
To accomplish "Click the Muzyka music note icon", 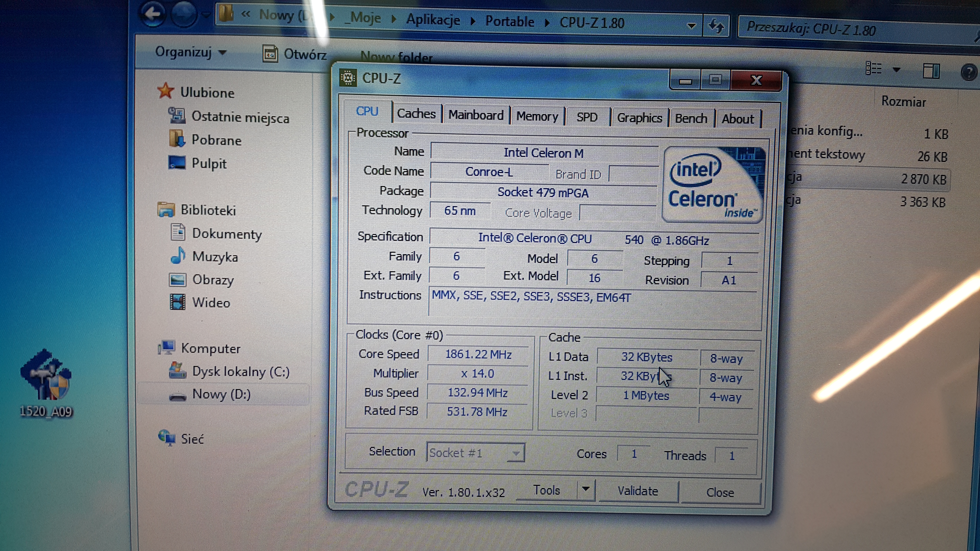I will 178,256.
